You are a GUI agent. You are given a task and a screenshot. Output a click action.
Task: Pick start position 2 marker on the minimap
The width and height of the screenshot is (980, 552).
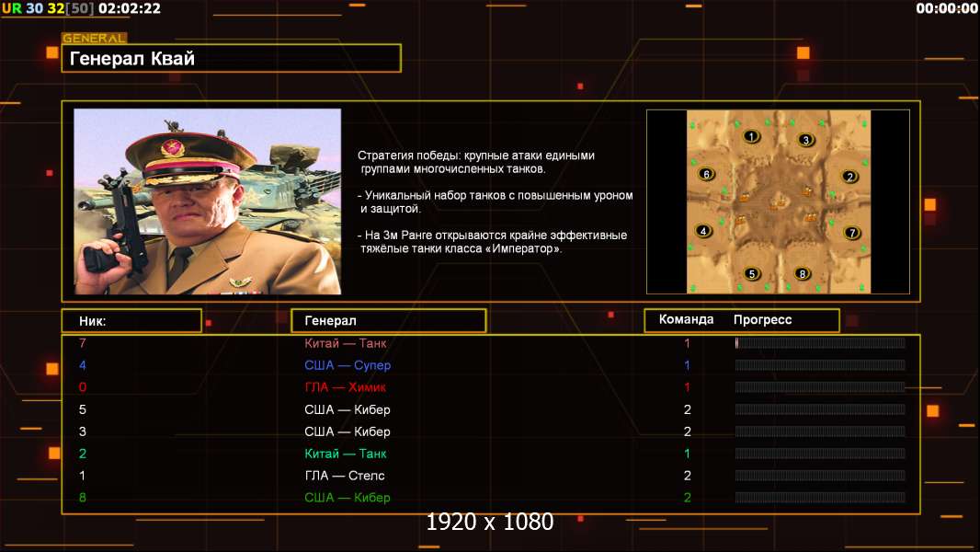850,177
